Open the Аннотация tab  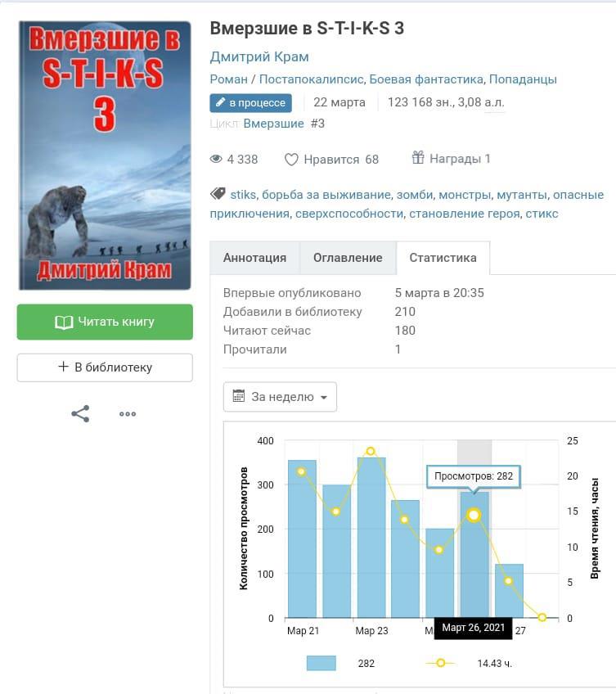coord(254,258)
